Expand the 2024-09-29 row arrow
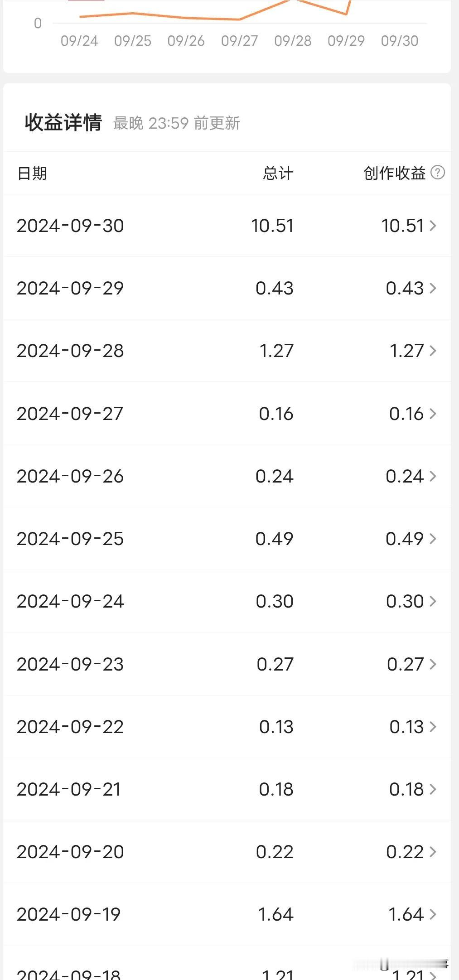 coord(433,288)
